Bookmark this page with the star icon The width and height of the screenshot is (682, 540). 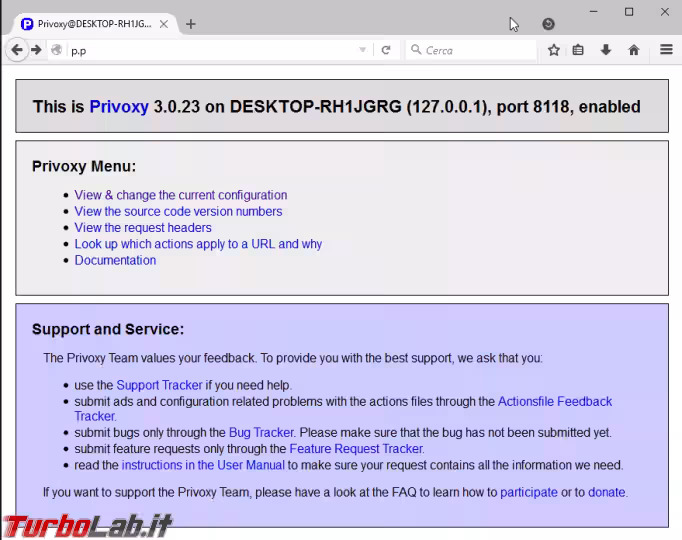click(554, 50)
